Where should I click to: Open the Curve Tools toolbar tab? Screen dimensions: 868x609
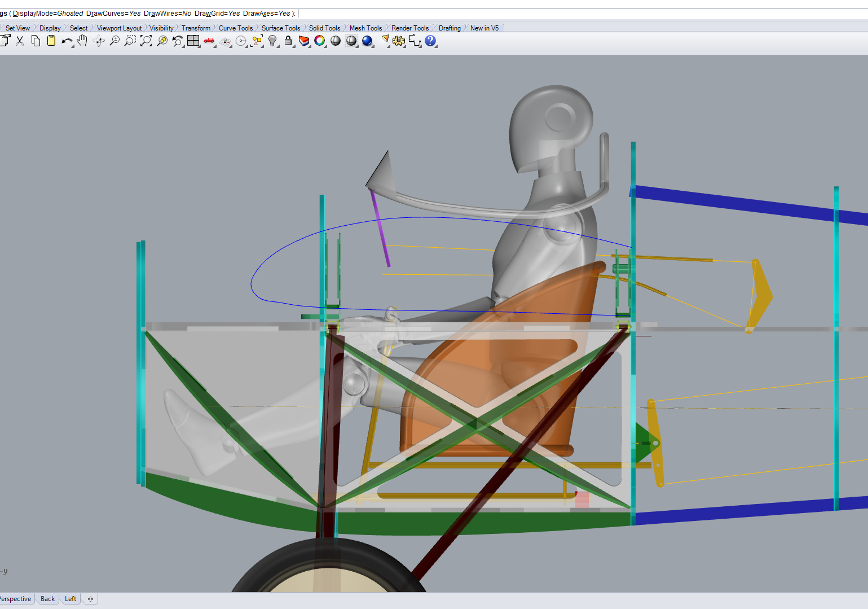pyautogui.click(x=236, y=28)
